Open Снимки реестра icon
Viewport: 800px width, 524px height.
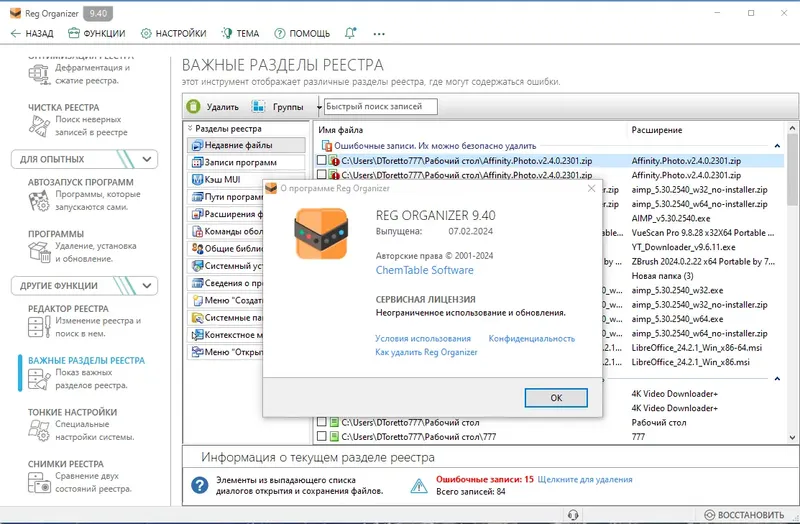(x=39, y=482)
